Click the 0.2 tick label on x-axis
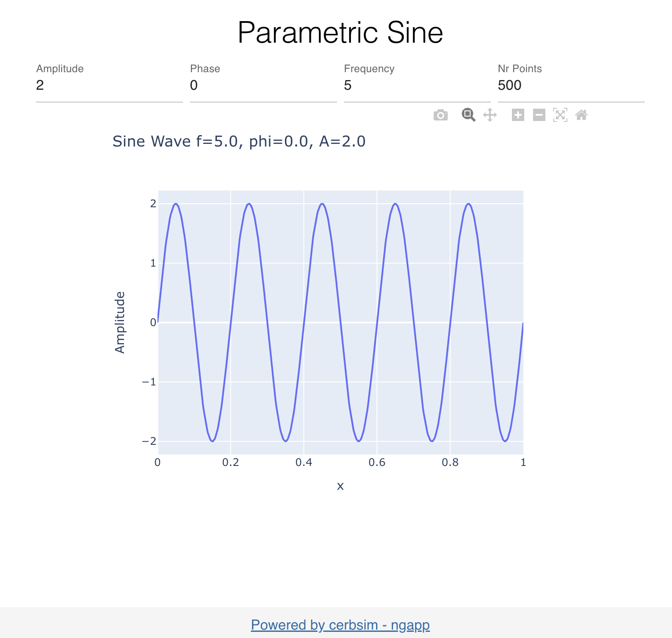672x638 pixels. click(230, 462)
